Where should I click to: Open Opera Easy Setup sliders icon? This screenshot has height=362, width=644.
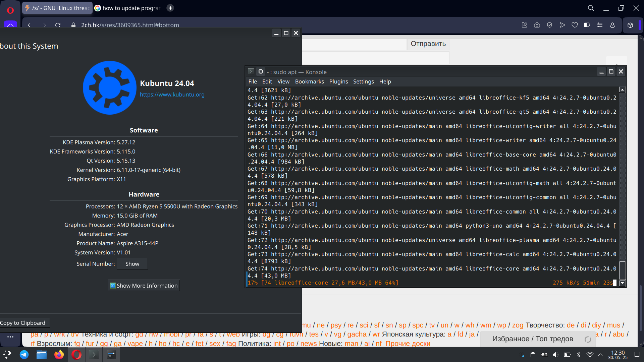600,25
